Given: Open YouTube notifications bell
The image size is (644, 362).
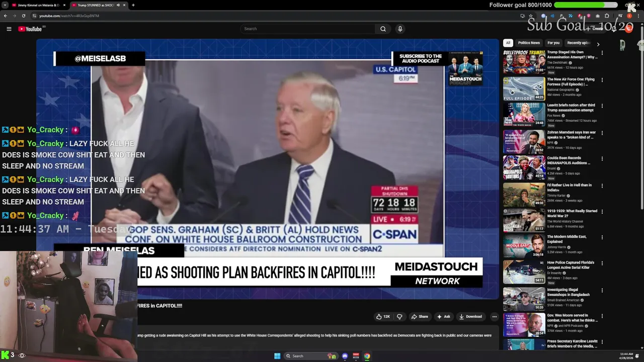Looking at the screenshot, I should 614,29.
